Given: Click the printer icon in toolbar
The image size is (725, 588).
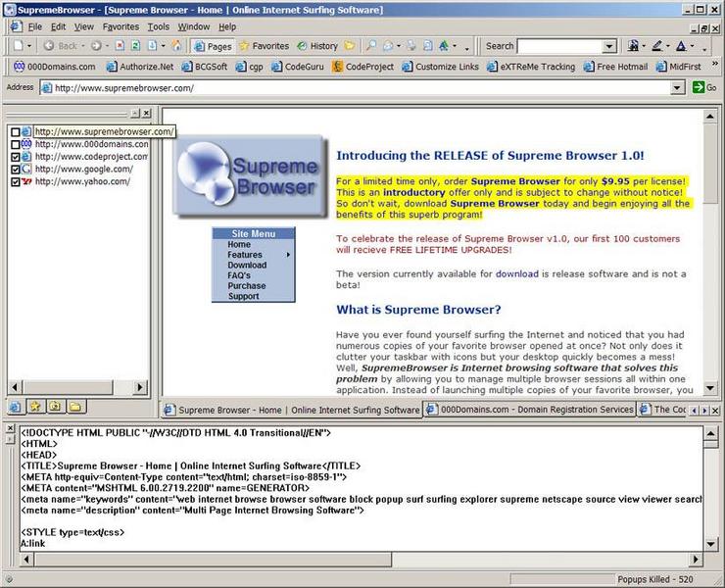Looking at the screenshot, I should 411,46.
